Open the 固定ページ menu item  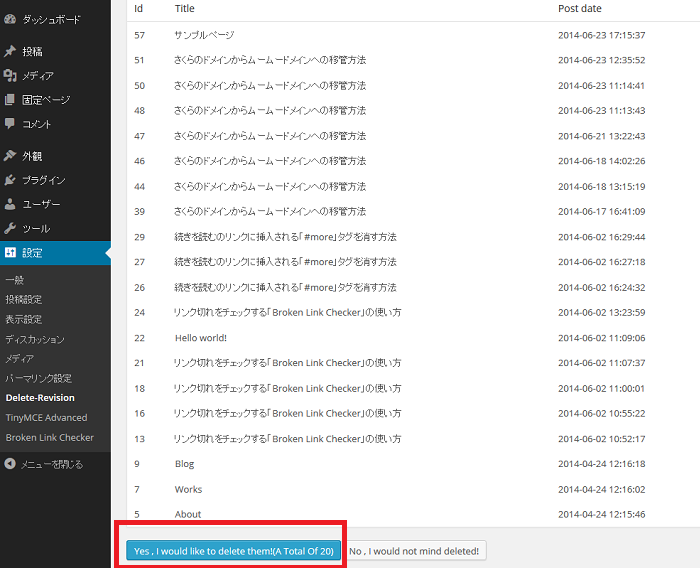(46, 100)
